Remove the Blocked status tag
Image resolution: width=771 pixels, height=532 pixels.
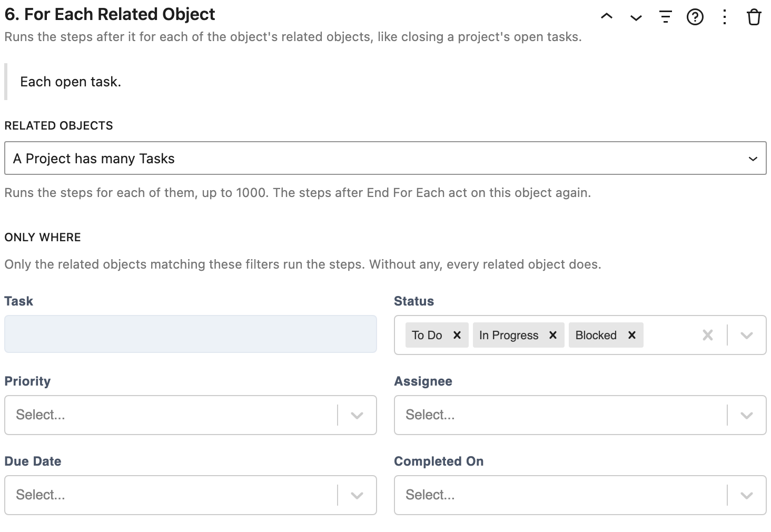(x=632, y=335)
